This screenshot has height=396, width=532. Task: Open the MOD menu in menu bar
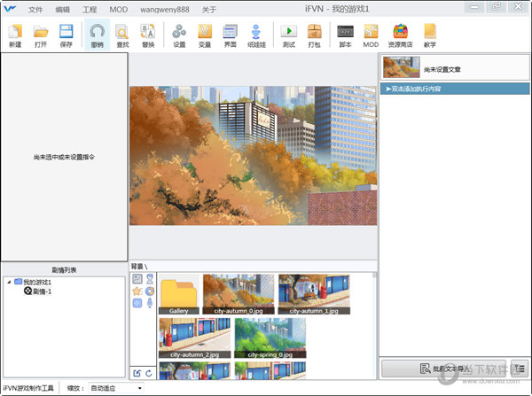pos(119,10)
